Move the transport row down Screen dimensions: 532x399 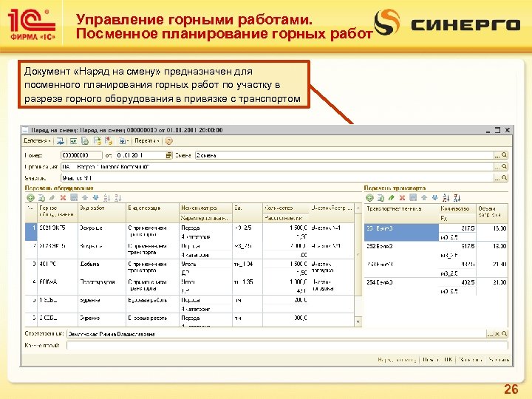point(434,198)
